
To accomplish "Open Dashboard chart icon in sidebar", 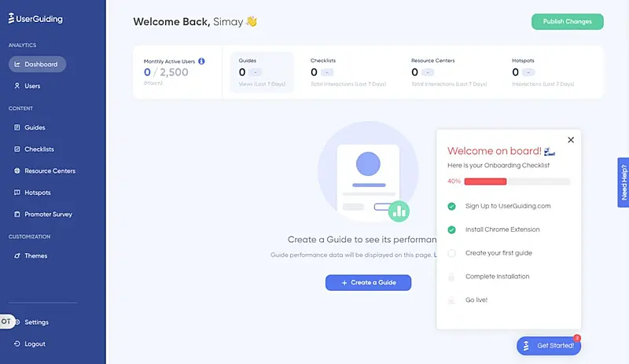I will [x=17, y=64].
